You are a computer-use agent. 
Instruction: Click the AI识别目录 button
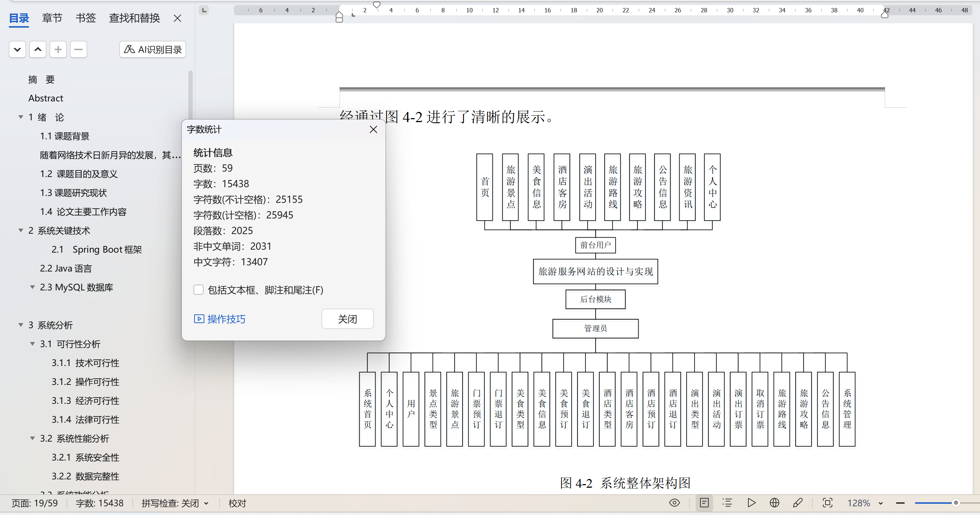153,49
